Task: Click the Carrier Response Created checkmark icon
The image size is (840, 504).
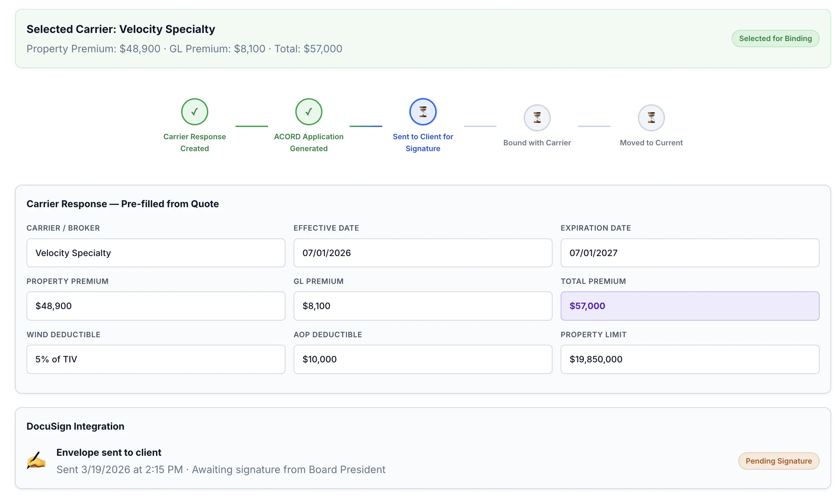Action: click(194, 112)
